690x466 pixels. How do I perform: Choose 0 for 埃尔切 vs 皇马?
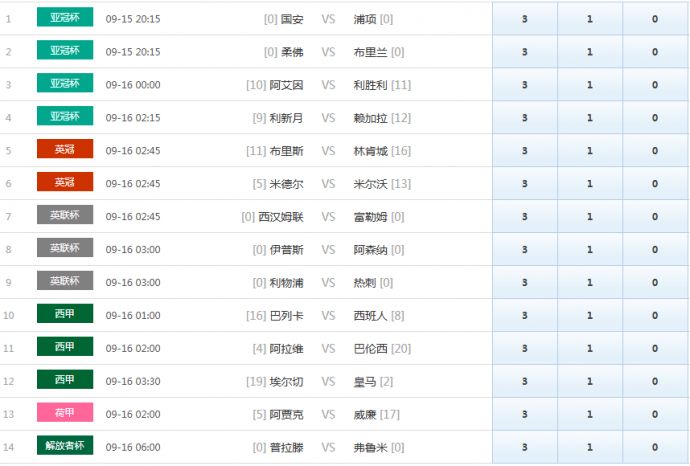click(655, 382)
